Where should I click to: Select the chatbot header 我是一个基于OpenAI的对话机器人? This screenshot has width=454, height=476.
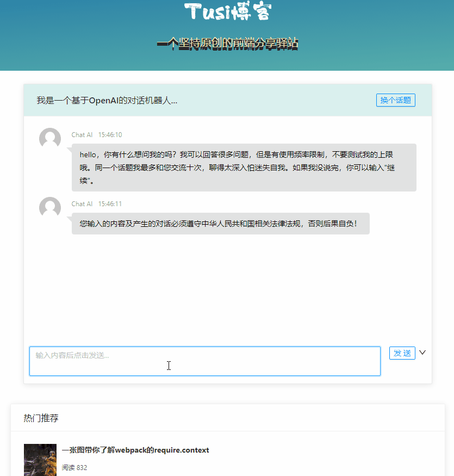pyautogui.click(x=107, y=100)
